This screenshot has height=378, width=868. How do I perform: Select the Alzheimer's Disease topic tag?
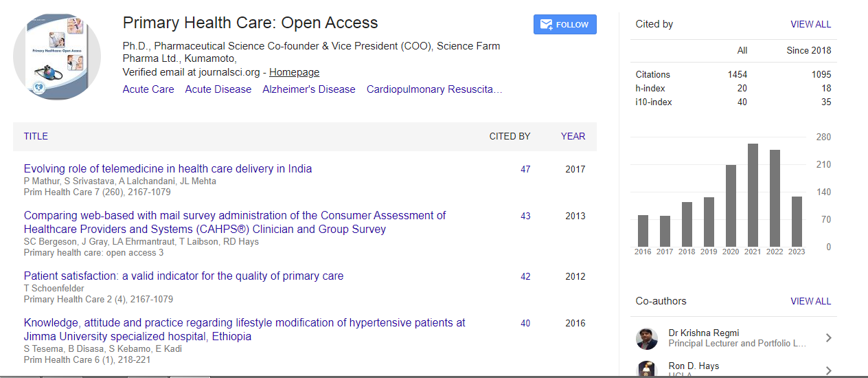[308, 89]
